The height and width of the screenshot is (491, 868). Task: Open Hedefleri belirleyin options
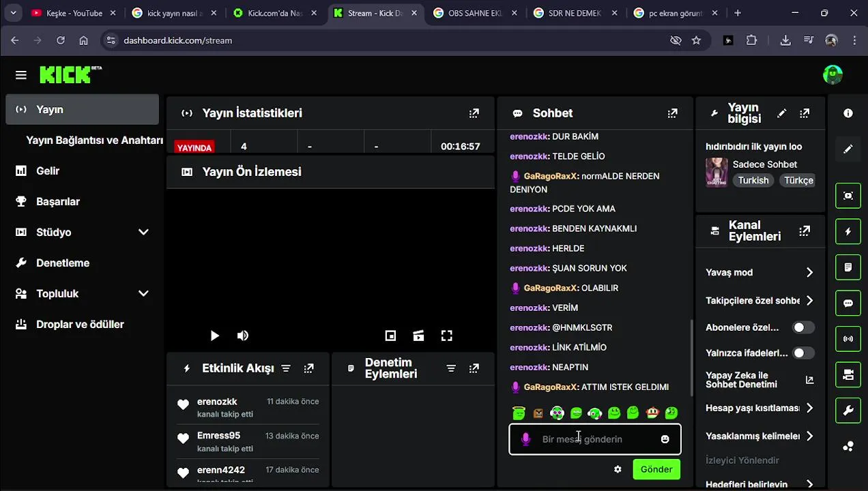[x=759, y=484]
